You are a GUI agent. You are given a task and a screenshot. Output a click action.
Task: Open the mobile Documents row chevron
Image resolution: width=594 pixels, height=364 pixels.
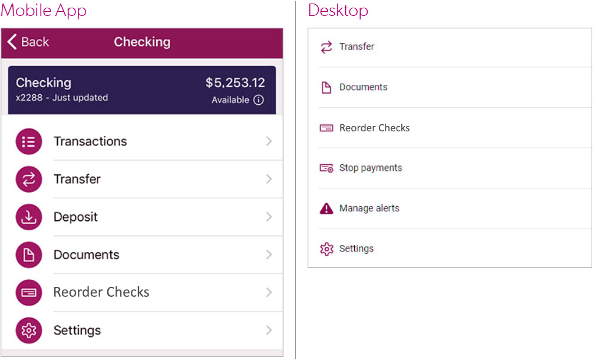[x=269, y=254]
